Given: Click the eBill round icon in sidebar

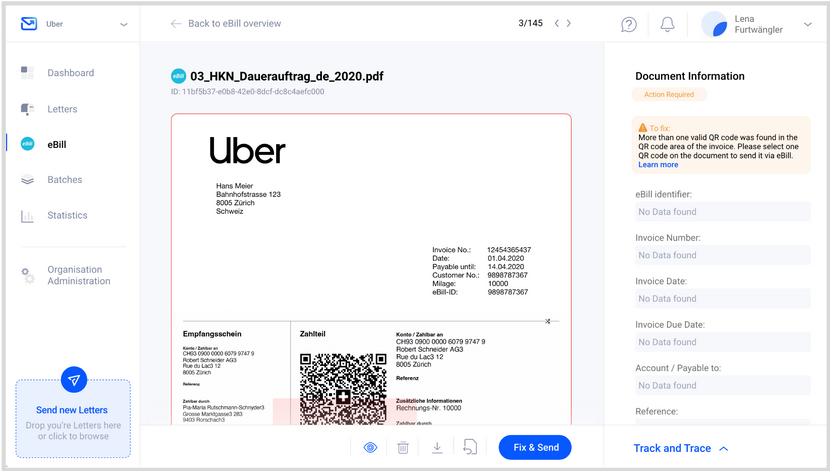Looking at the screenshot, I should coord(27,144).
